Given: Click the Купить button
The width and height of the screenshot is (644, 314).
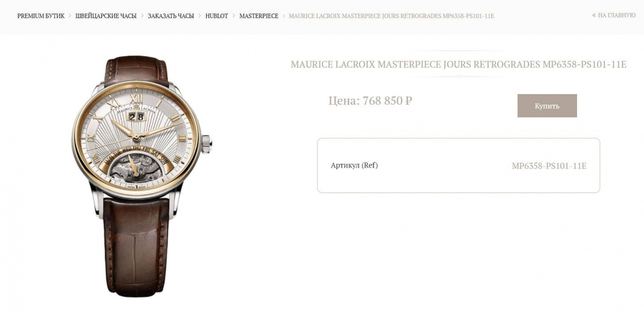Looking at the screenshot, I should pyautogui.click(x=547, y=106).
